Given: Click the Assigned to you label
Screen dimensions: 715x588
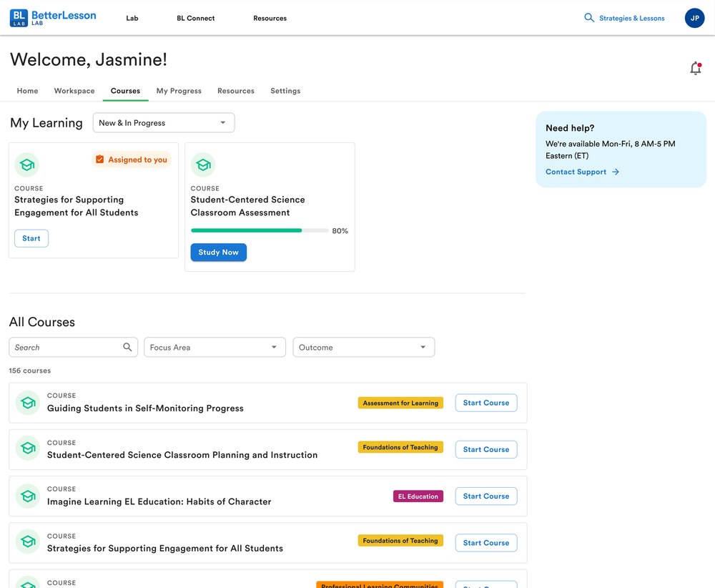Looking at the screenshot, I should point(138,160).
